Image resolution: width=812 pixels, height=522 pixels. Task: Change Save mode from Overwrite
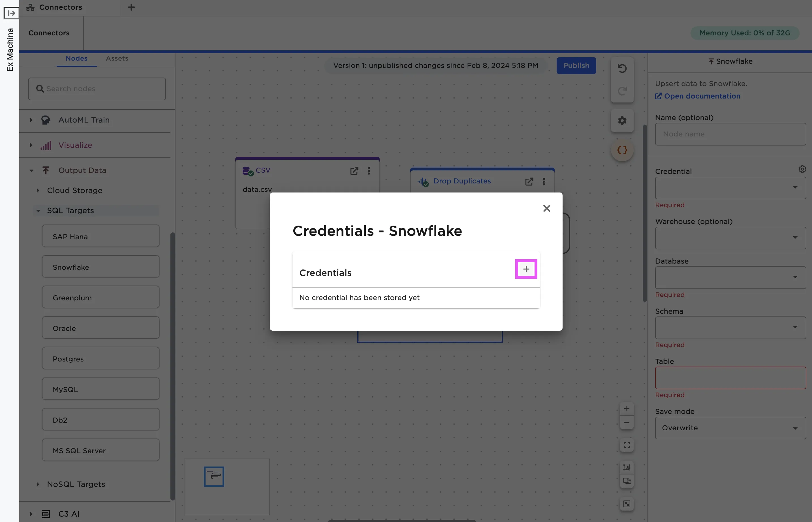730,428
